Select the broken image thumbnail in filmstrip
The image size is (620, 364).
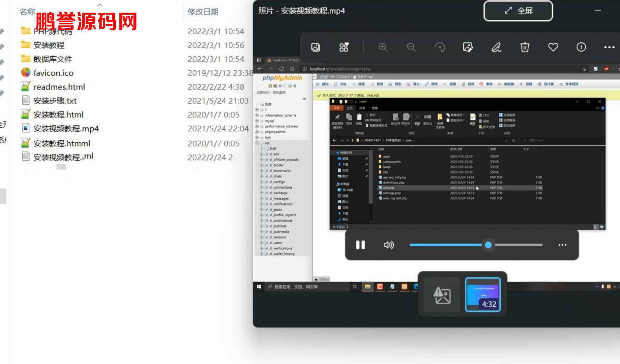pos(442,295)
